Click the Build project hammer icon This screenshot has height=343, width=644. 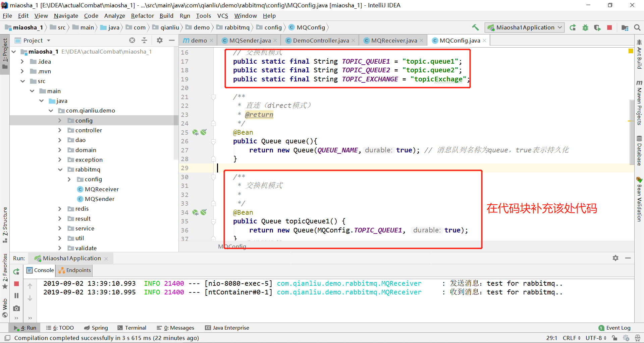pos(475,27)
